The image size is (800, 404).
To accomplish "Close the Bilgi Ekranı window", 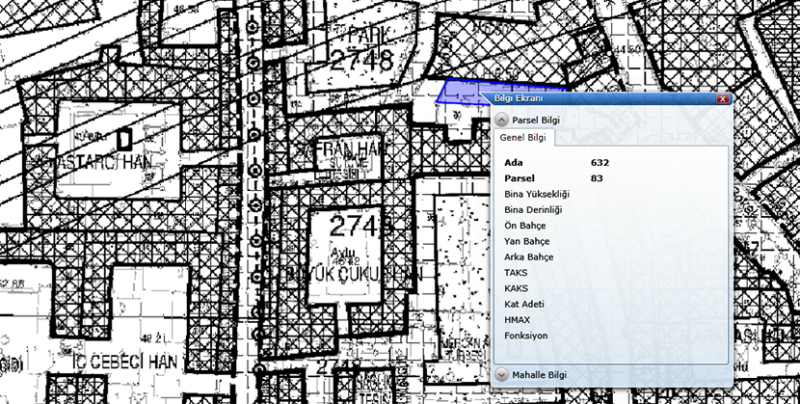I will (x=721, y=100).
